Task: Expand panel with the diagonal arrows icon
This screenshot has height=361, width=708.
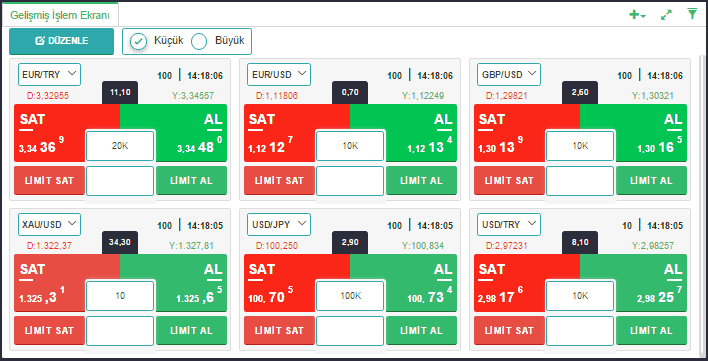Action: (666, 15)
